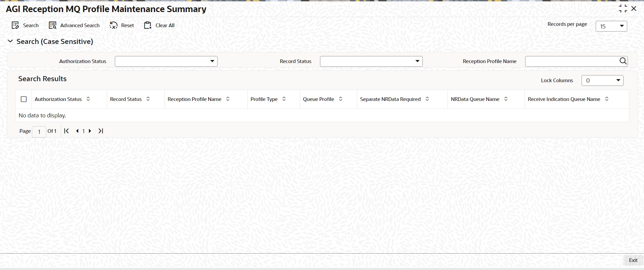This screenshot has height=270, width=644.
Task: Sort by Authorization Status column
Action: click(88, 99)
